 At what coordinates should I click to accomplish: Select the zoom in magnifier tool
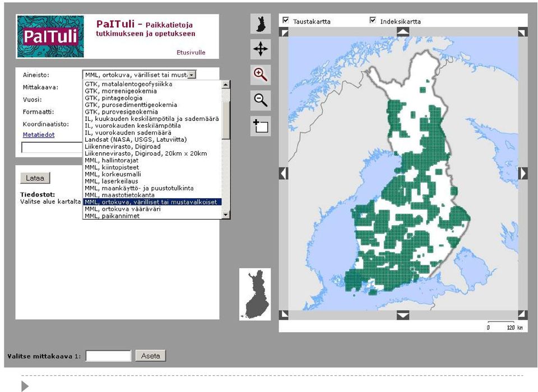[x=261, y=75]
